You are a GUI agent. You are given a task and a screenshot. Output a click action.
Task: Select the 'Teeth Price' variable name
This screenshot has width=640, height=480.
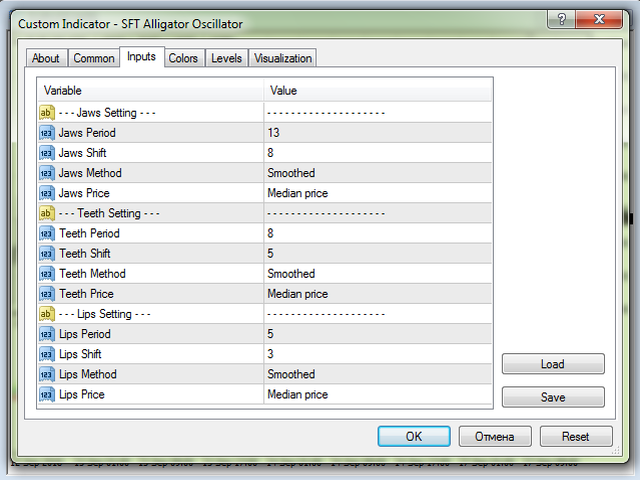point(87,294)
